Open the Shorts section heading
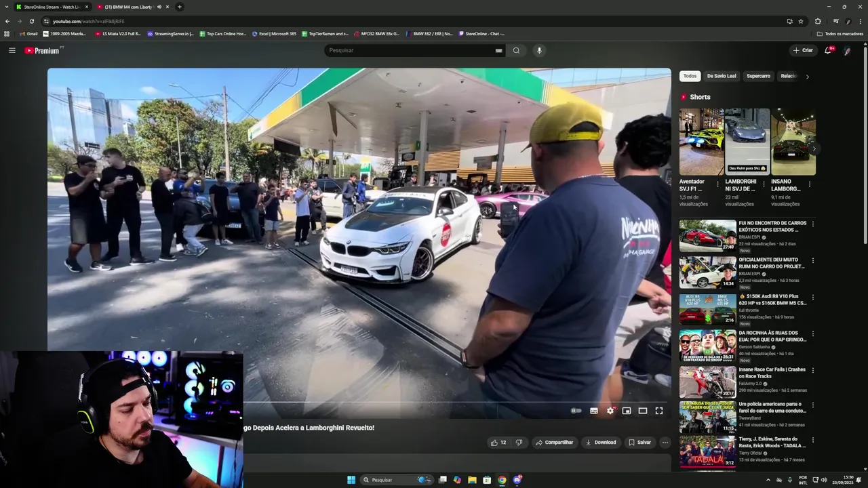Viewport: 868px width, 488px height. [x=700, y=97]
